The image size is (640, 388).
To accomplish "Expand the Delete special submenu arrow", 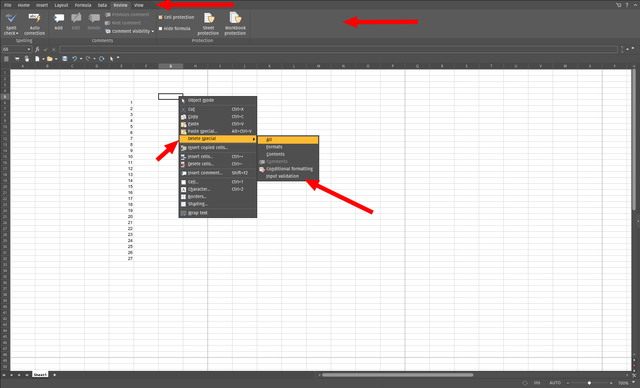I will click(x=253, y=139).
